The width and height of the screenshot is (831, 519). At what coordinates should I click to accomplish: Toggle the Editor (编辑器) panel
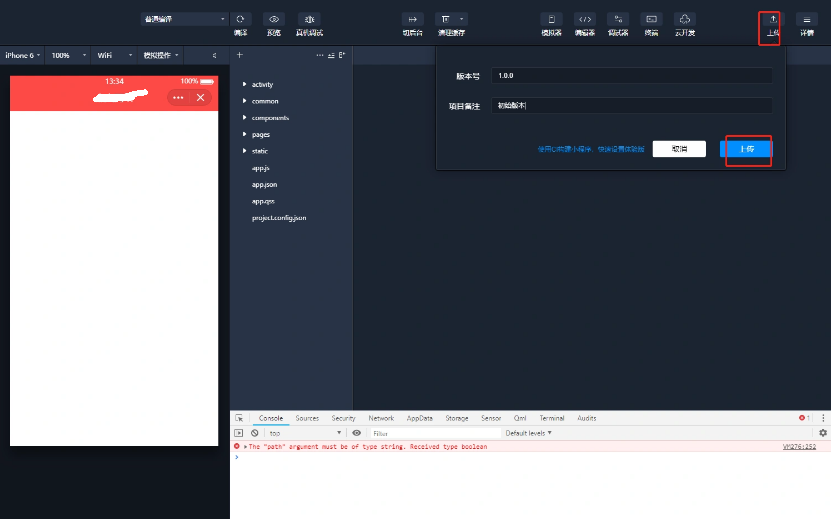tap(586, 19)
